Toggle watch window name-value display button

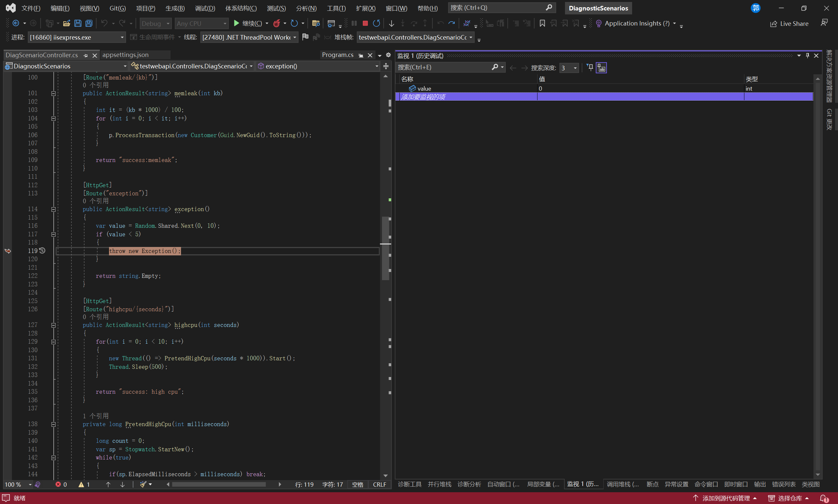tap(601, 68)
